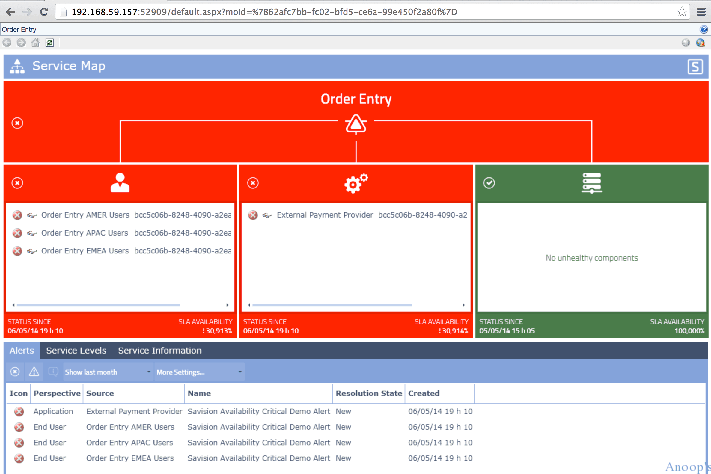711x474 pixels.
Task: Click the Order Entry title text
Action: 356,99
